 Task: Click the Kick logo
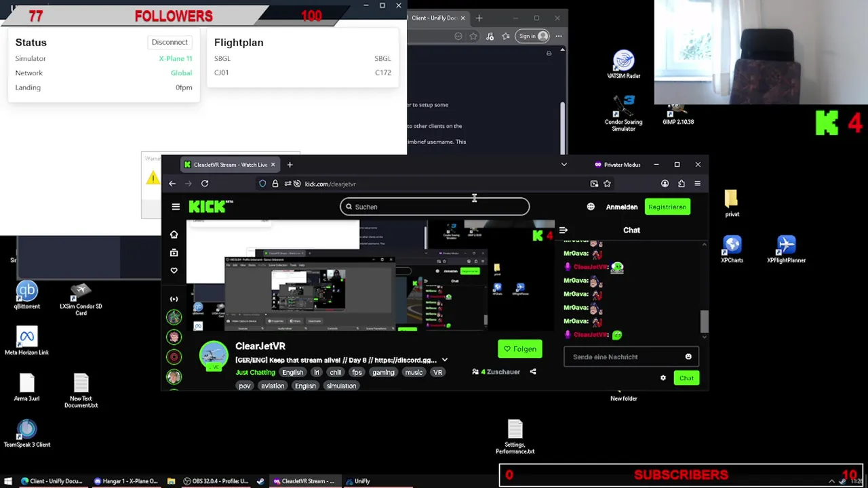pos(210,207)
